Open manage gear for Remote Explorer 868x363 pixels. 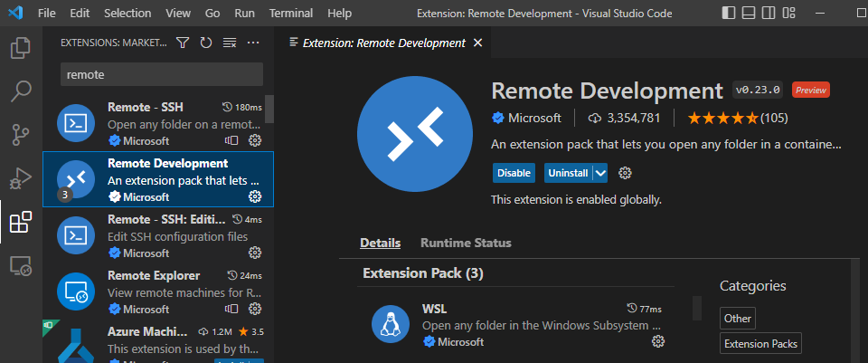point(255,308)
